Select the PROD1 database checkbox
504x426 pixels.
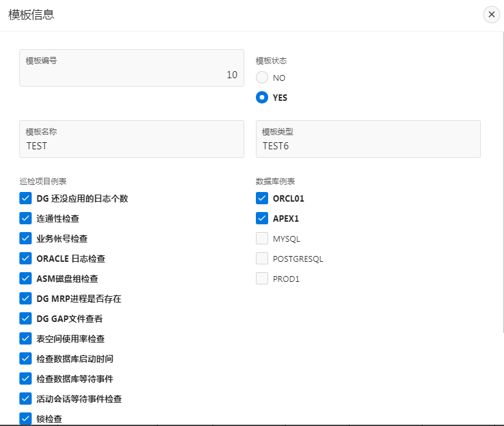pos(262,279)
